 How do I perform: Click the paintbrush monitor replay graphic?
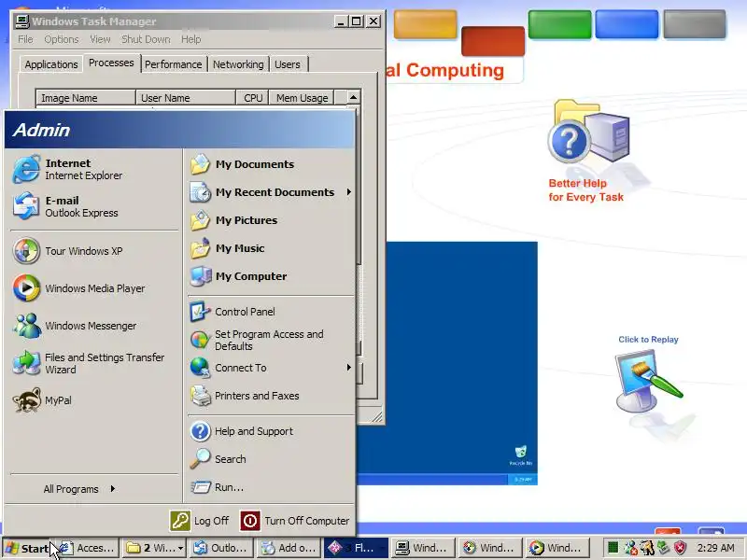pyautogui.click(x=648, y=381)
